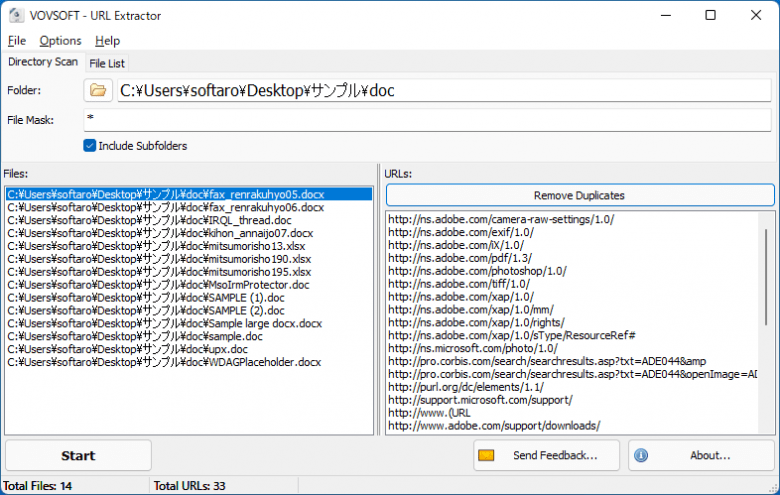Switch to the File List tab
Viewport: 780px width, 495px height.
[x=107, y=64]
